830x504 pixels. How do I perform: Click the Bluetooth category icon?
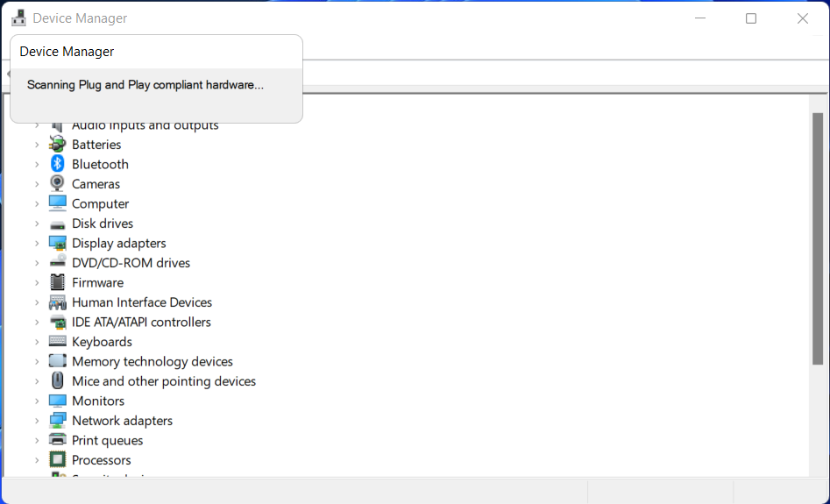(x=58, y=164)
